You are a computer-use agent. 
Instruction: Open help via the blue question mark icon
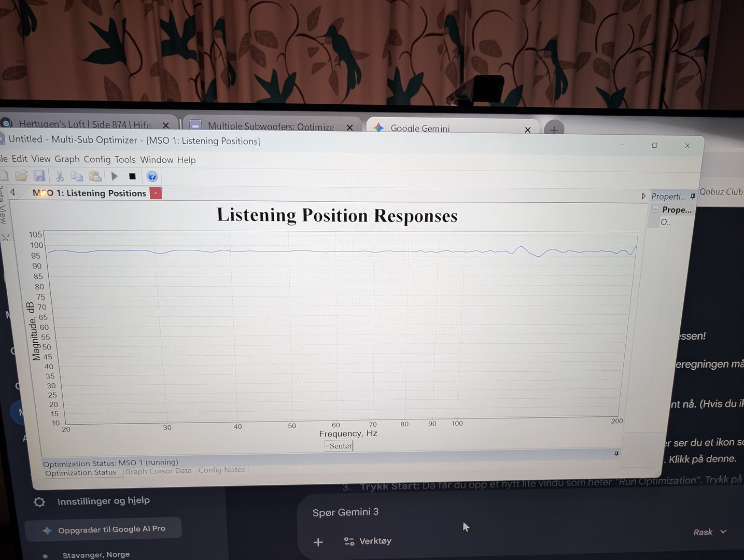click(152, 176)
